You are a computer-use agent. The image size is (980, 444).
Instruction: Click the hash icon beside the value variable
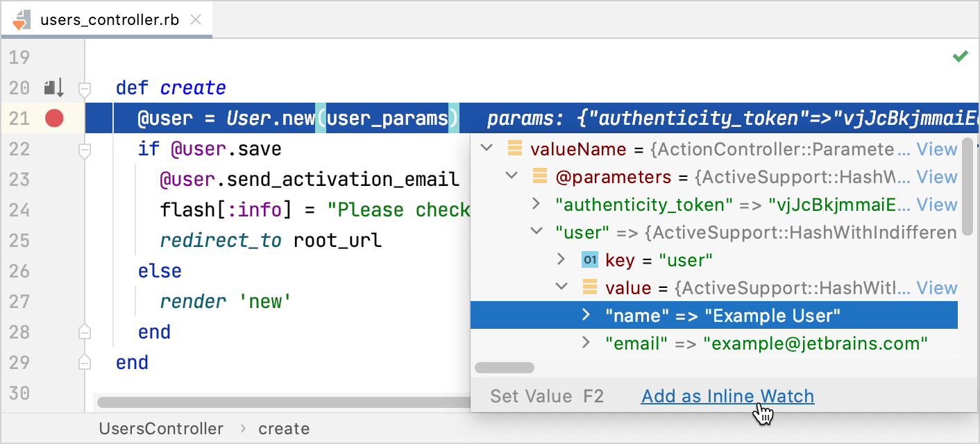point(590,287)
